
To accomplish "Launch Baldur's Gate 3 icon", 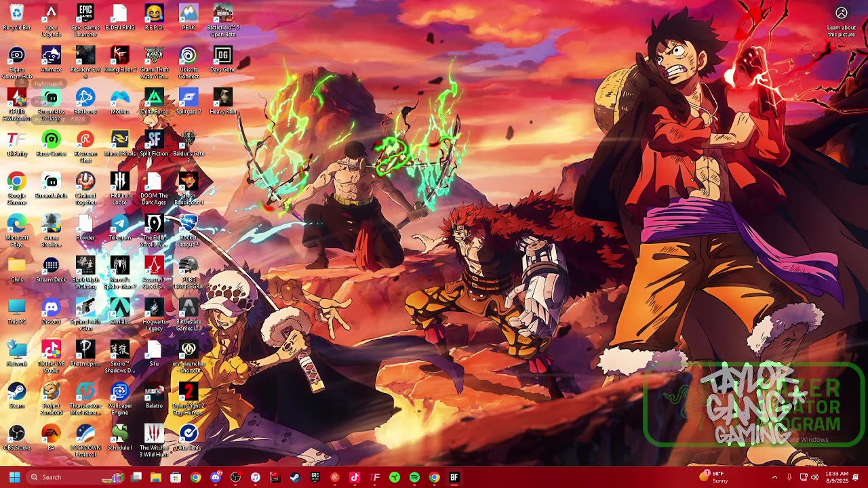I will click(189, 146).
